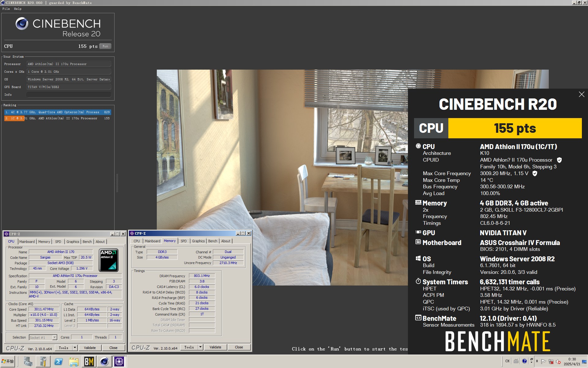
Task: Open the server tools icon in taskbar
Action: (43, 362)
